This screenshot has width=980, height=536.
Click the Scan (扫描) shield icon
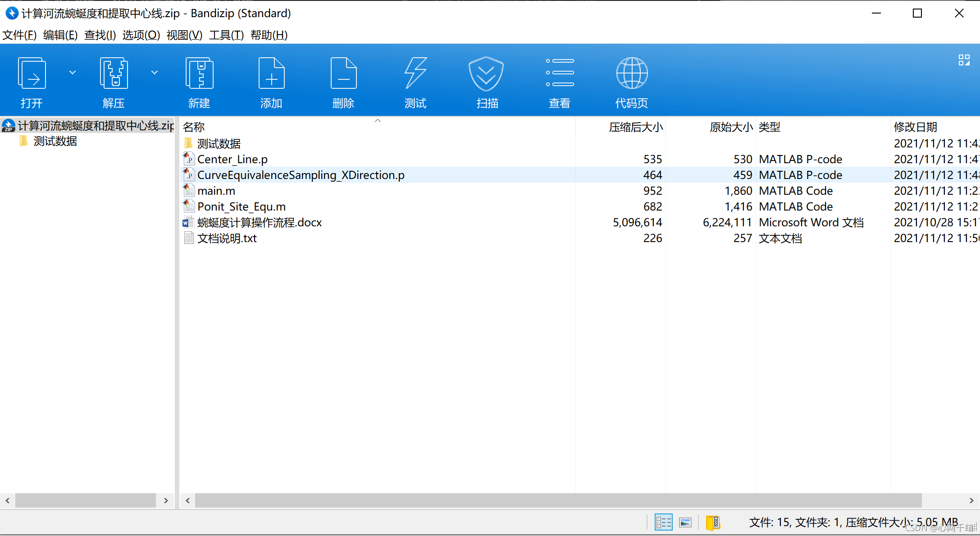487,74
